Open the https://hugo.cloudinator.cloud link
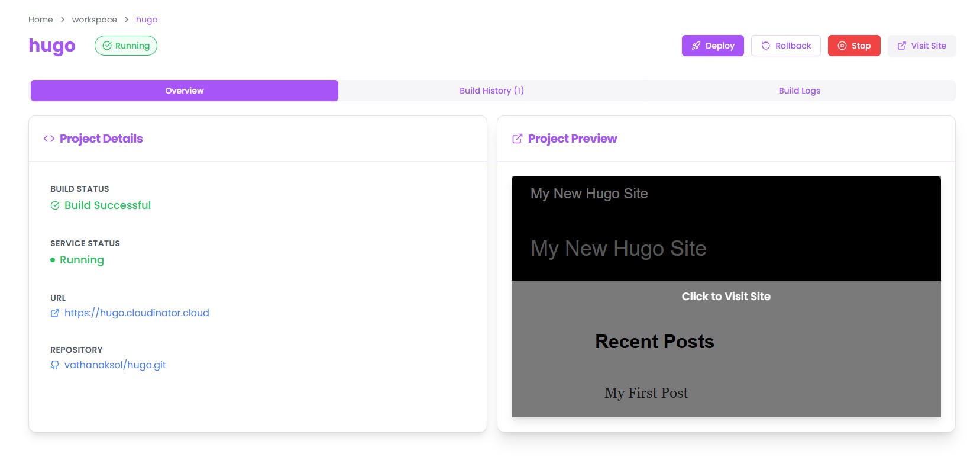Viewport: 980px width, 457px height. click(137, 313)
